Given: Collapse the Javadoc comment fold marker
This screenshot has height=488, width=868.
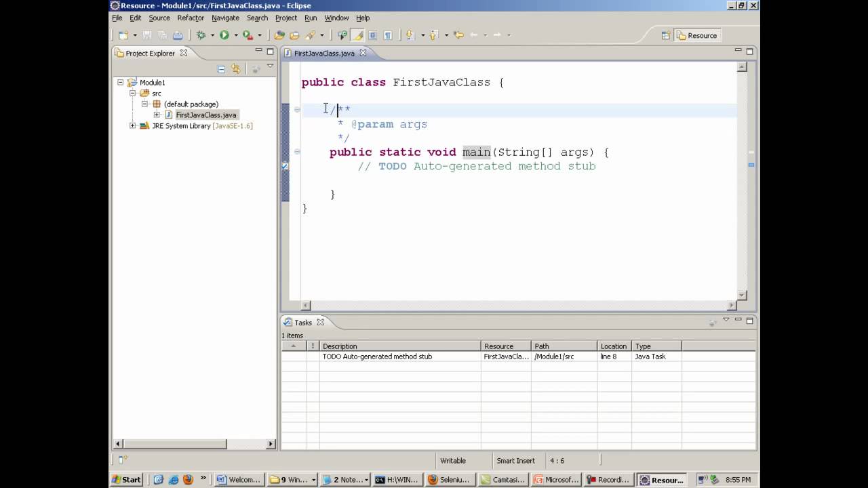Looking at the screenshot, I should (297, 110).
